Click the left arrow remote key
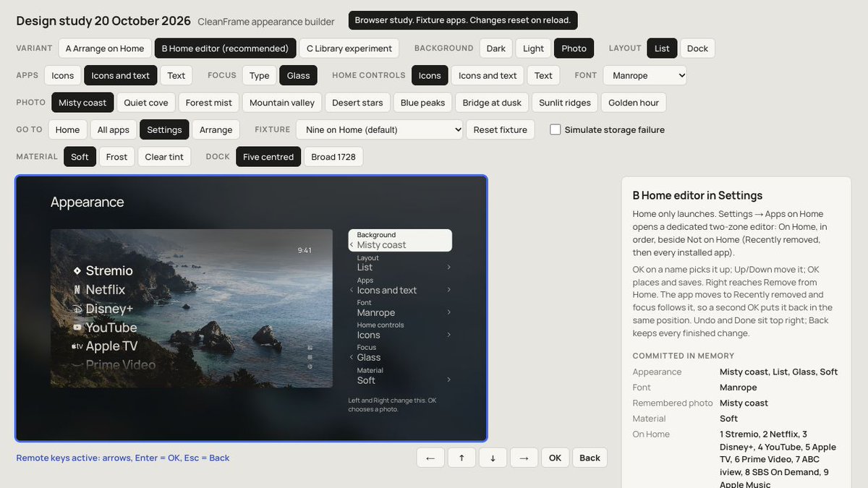The height and width of the screenshot is (488, 868). 430,458
